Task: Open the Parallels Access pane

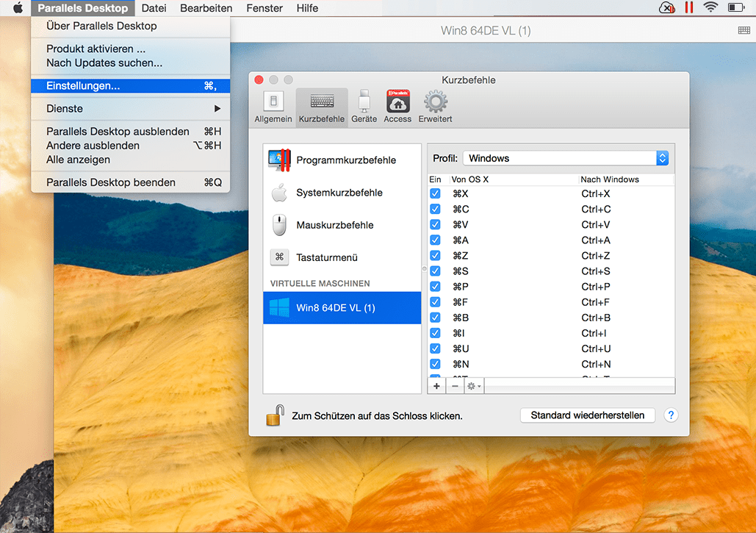Action: pyautogui.click(x=397, y=105)
